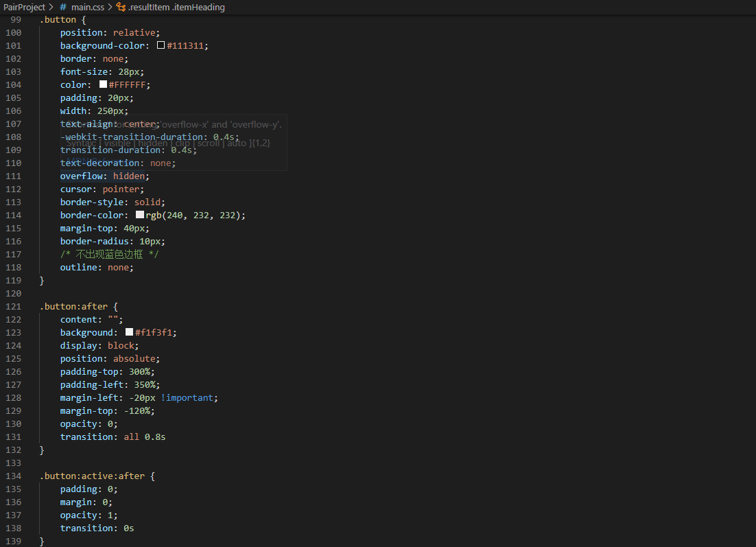Screen dimensions: 756x547
Task: Click 'outline: none' declaration
Action: click(97, 267)
